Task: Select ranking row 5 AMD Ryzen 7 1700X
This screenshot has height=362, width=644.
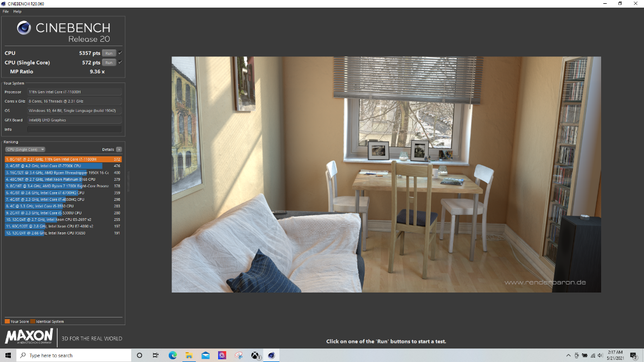Action: point(63,186)
